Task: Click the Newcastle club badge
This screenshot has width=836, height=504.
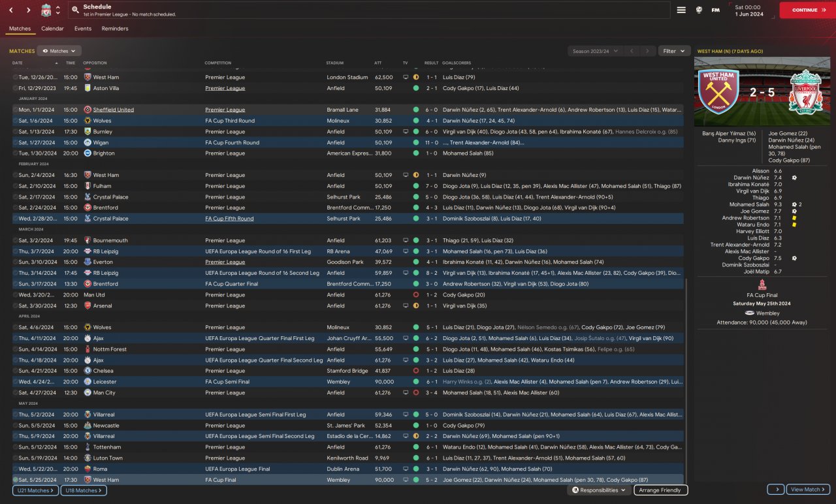Action: (x=88, y=425)
